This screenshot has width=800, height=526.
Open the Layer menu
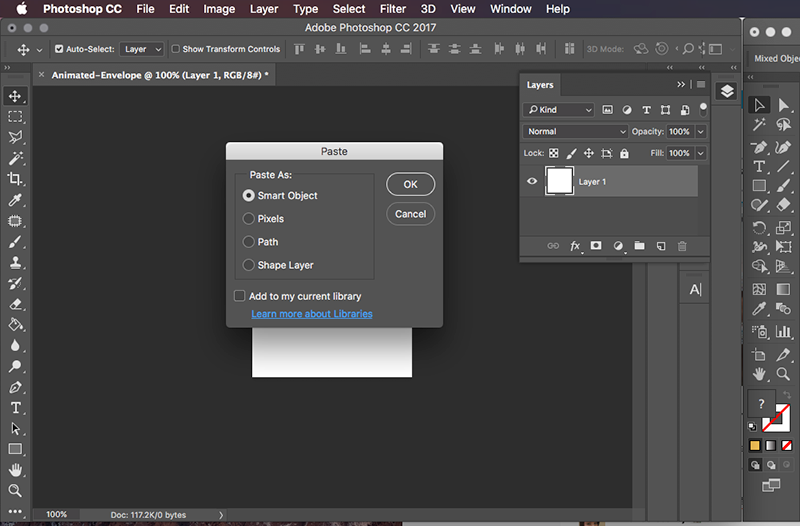(x=264, y=9)
